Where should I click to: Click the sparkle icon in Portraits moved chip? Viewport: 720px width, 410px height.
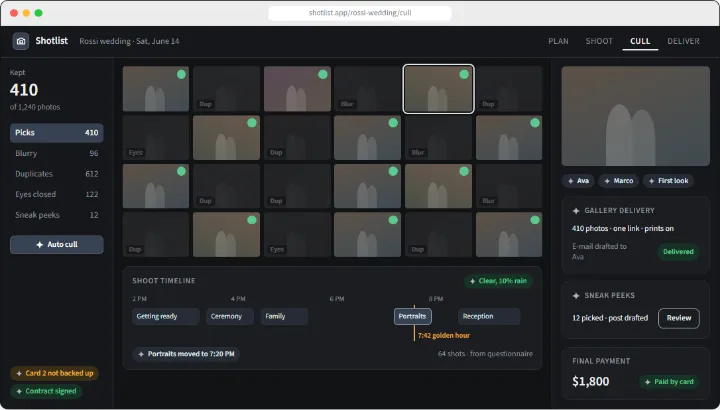point(141,354)
